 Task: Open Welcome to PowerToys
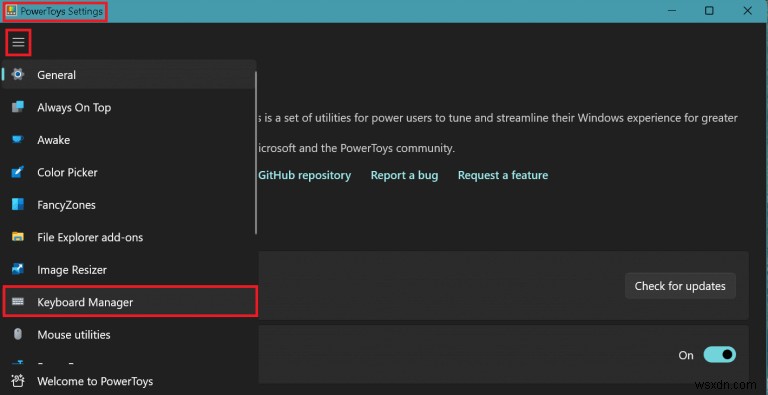[x=129, y=381]
